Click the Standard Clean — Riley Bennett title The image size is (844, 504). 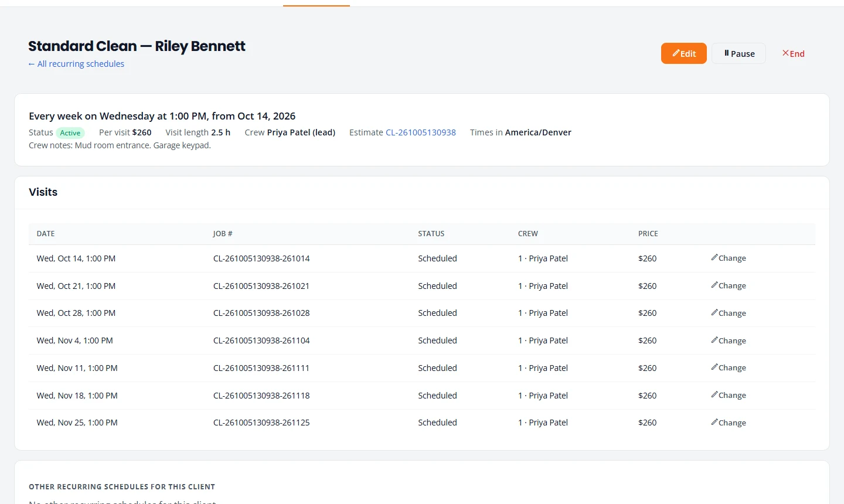tap(137, 46)
